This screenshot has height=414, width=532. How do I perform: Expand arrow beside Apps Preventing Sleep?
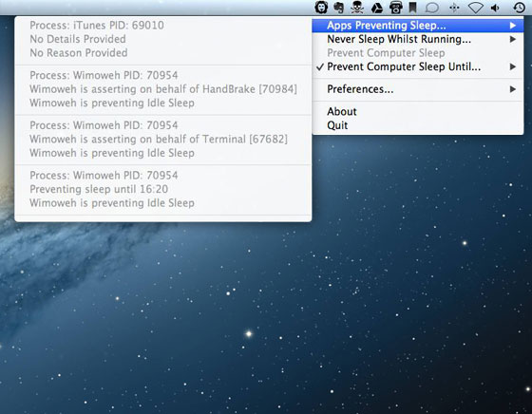(x=513, y=26)
